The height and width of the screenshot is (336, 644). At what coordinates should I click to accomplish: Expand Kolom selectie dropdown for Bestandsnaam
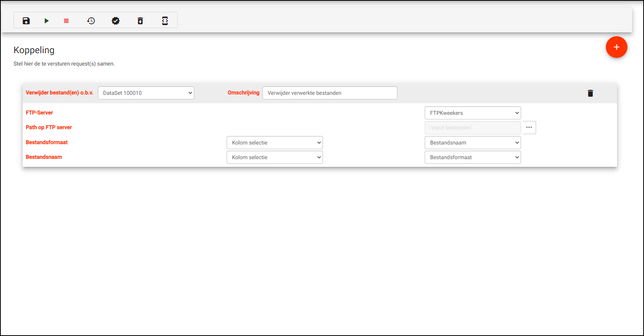274,157
